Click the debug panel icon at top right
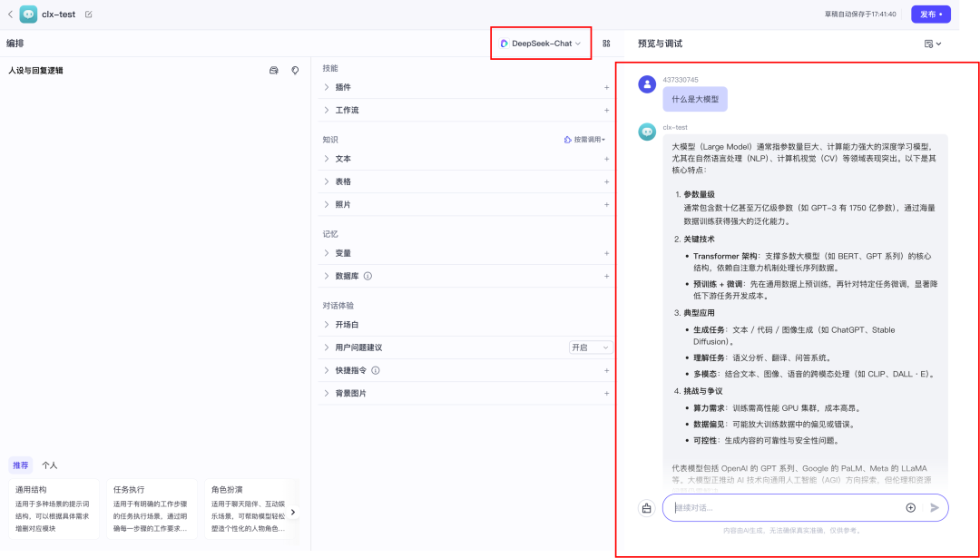The image size is (980, 558). point(929,43)
